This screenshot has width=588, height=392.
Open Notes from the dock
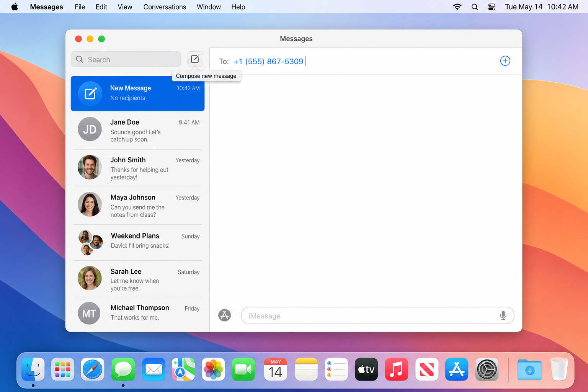[306, 369]
